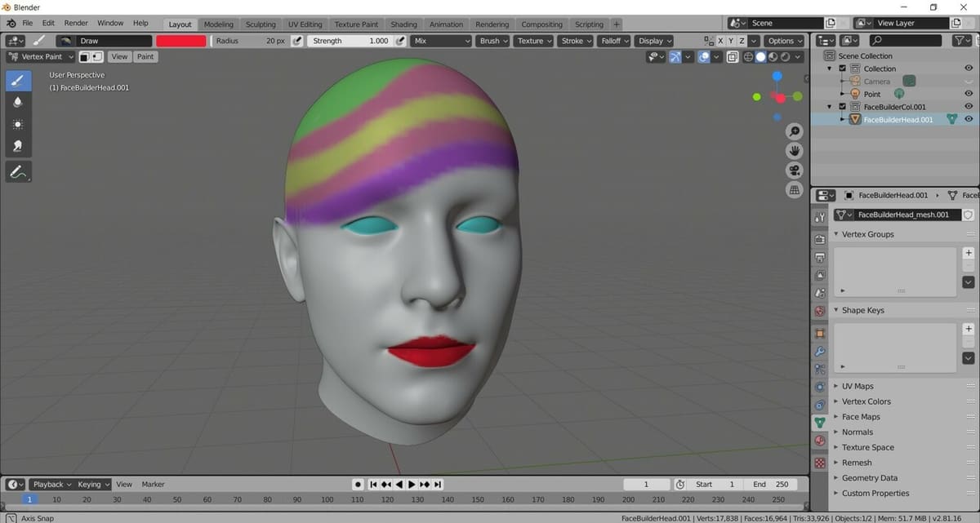Open the Vertex Paint mode dropdown
Image resolution: width=980 pixels, height=523 pixels.
click(40, 56)
